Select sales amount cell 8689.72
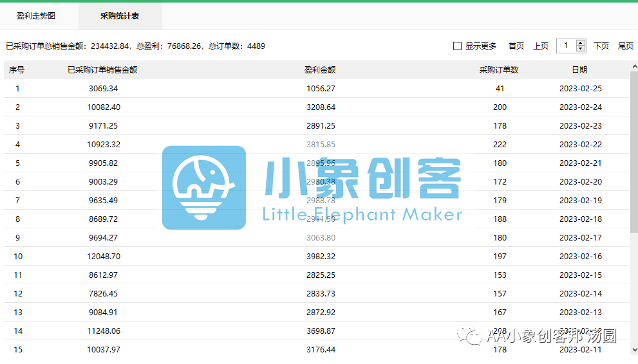Image resolution: width=638 pixels, height=364 pixels. click(x=104, y=219)
